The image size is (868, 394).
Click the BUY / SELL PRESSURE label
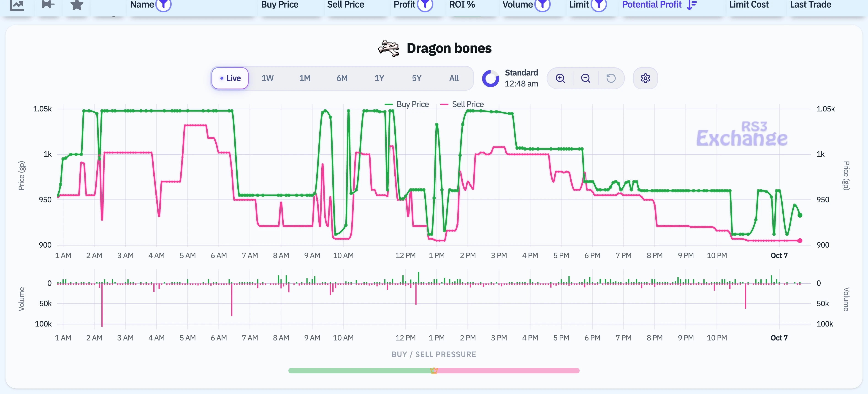[x=434, y=354]
